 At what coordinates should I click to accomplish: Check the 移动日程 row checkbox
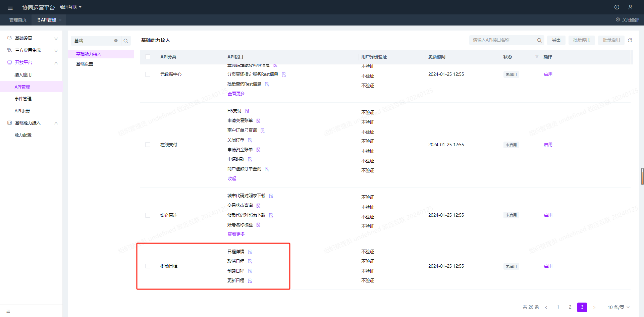click(148, 266)
